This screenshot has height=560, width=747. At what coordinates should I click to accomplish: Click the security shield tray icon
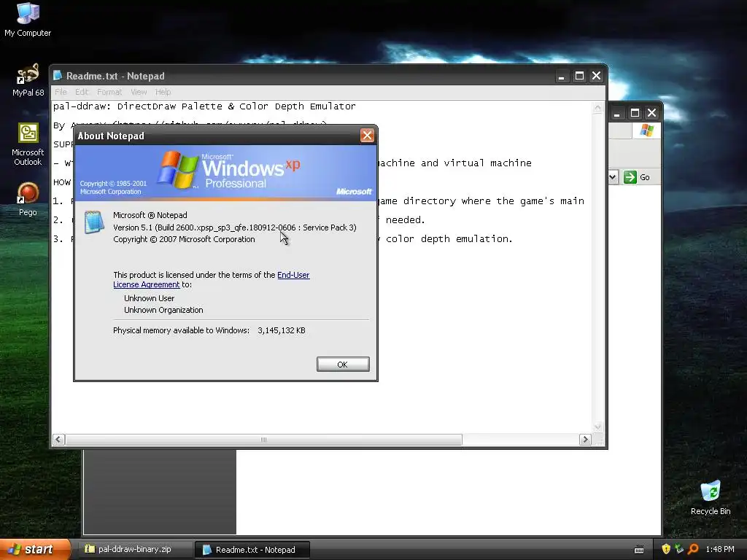pos(666,549)
